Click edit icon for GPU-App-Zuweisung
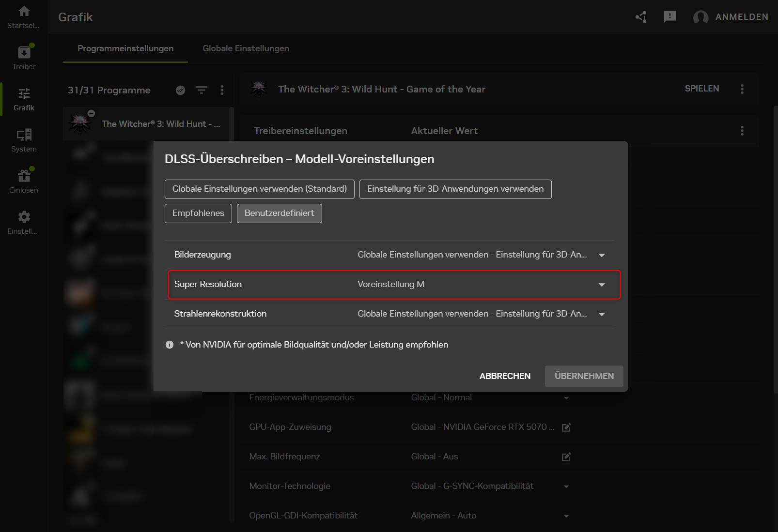778x532 pixels. 566,427
